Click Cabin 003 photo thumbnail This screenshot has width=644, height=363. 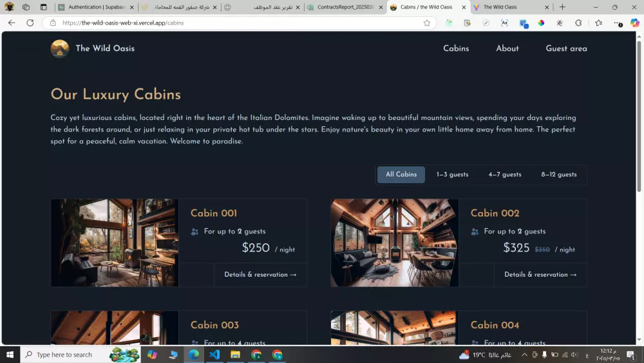click(x=115, y=328)
